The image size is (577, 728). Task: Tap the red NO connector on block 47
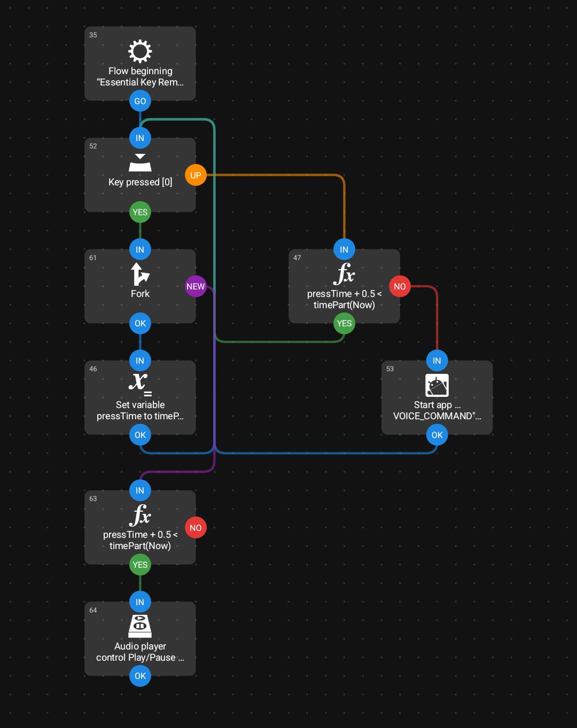coord(400,286)
